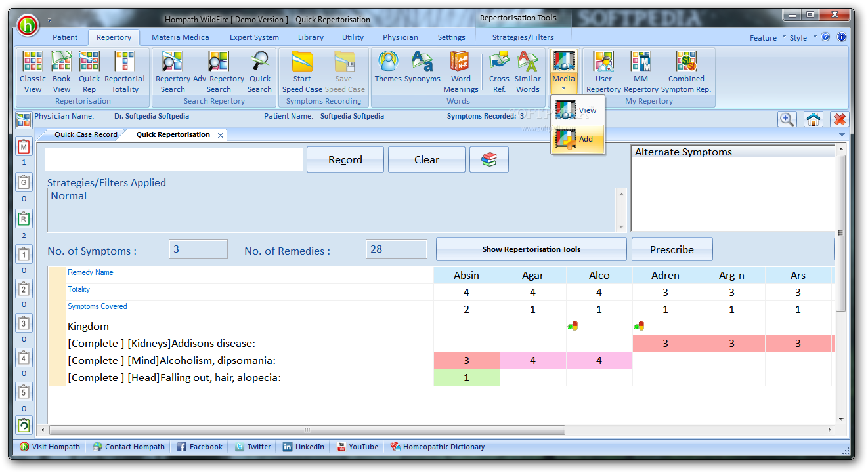The height and width of the screenshot is (473, 868).
Task: Open Quick Rep in ribbon
Action: pyautogui.click(x=89, y=72)
